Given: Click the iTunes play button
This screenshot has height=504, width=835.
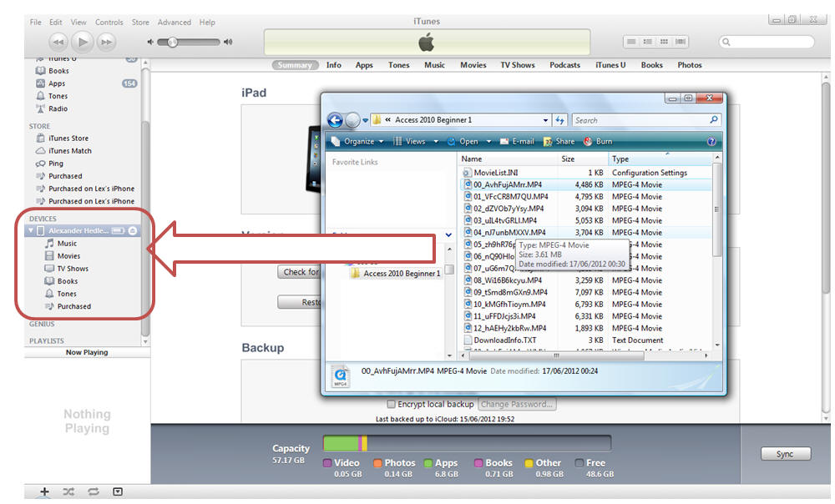Looking at the screenshot, I should point(83,42).
